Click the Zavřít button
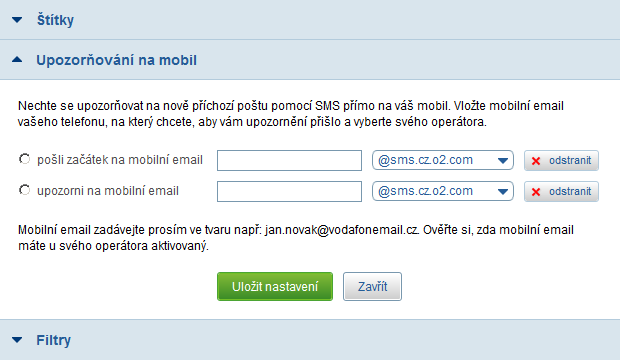620x360 pixels. [x=372, y=286]
